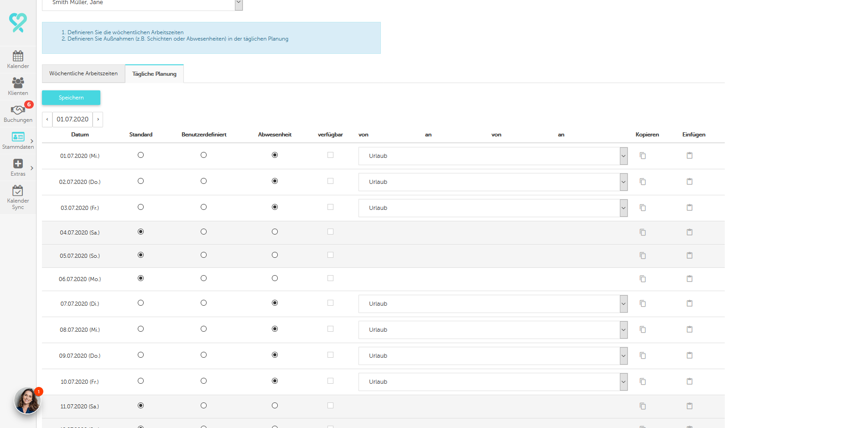Open the support chat avatar
868x428 pixels.
(x=27, y=401)
